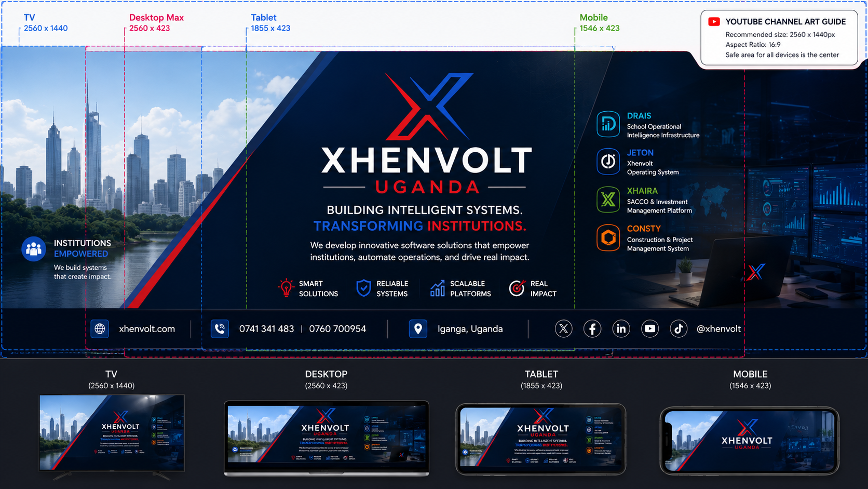This screenshot has width=868, height=489.
Task: Click 'TRANSFORMING INSTITUTIONS.' headline
Action: pos(420,226)
